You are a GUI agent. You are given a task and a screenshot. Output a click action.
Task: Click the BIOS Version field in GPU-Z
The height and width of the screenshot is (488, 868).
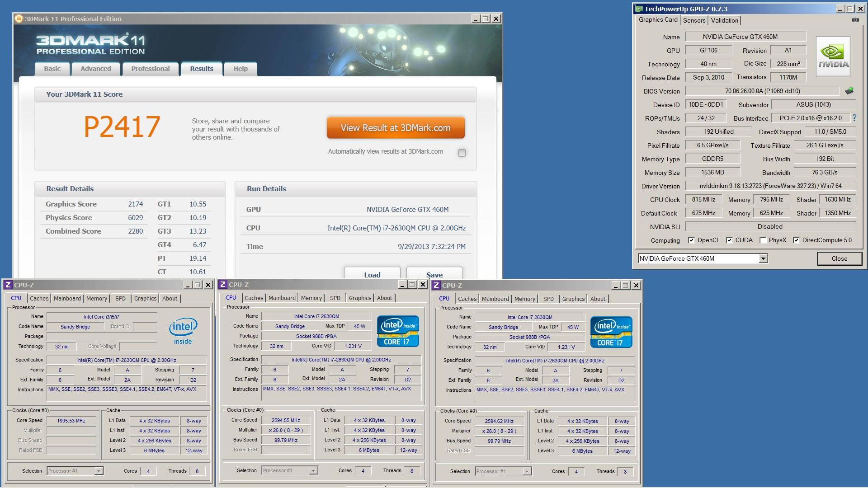763,91
